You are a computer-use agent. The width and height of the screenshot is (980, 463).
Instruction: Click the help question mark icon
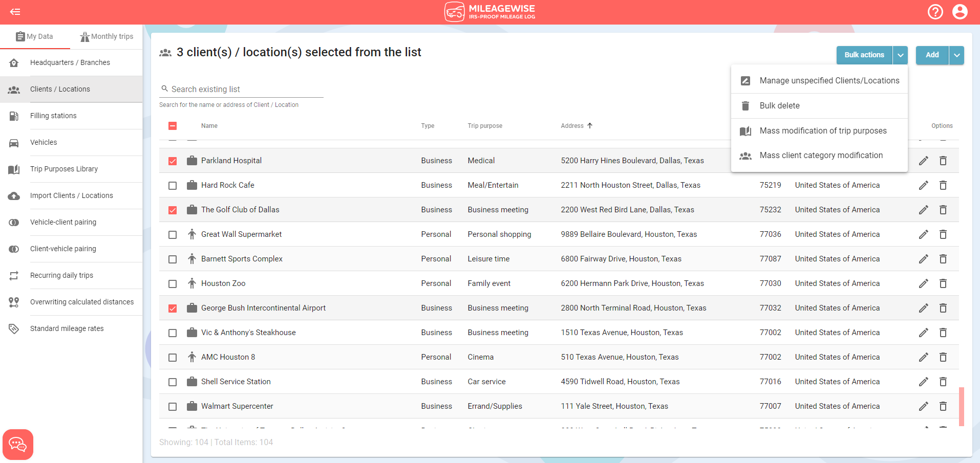[935, 12]
